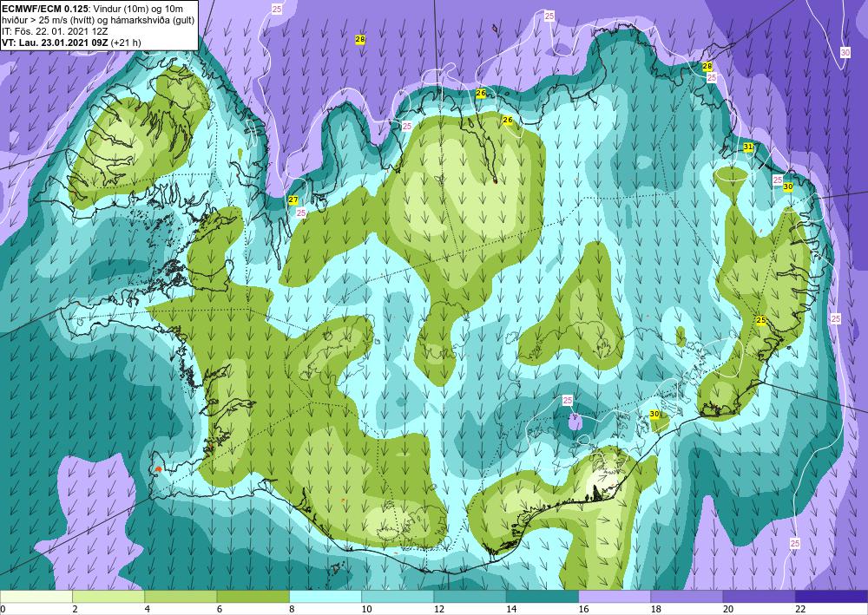This screenshot has height=615, width=868.
Task: Select the 8–10 m/s pale cyan legend swatch
Action: [325, 596]
